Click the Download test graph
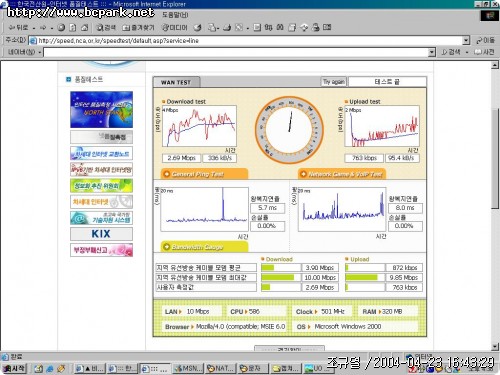500x375 pixels. [199, 126]
